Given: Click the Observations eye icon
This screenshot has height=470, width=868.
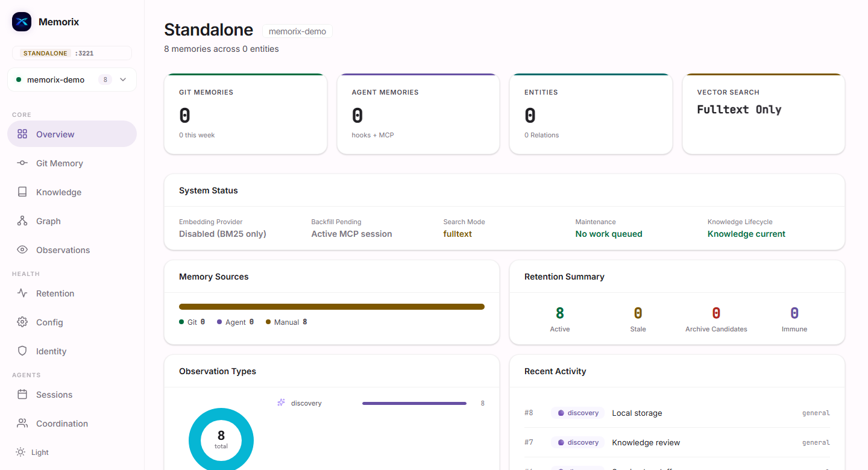Looking at the screenshot, I should pos(22,249).
